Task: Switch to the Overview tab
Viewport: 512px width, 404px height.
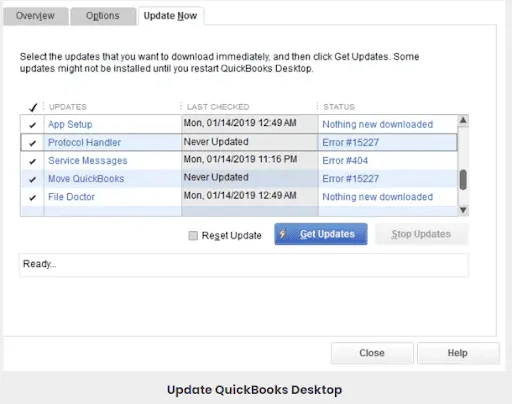Action: (x=36, y=16)
